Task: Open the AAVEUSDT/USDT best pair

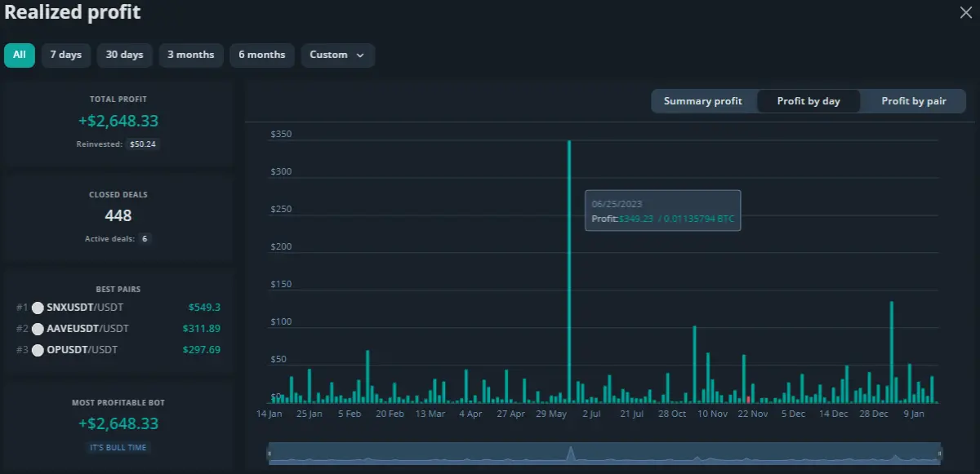Action: [88, 329]
